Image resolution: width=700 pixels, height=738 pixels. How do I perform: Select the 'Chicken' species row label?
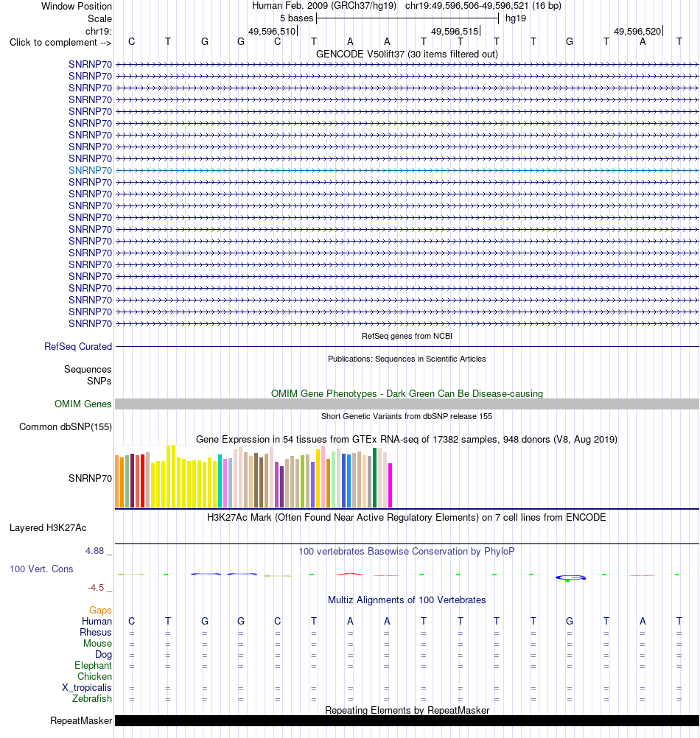(94, 676)
